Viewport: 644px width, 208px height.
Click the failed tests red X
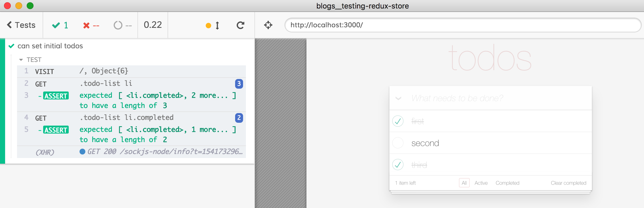pos(86,26)
